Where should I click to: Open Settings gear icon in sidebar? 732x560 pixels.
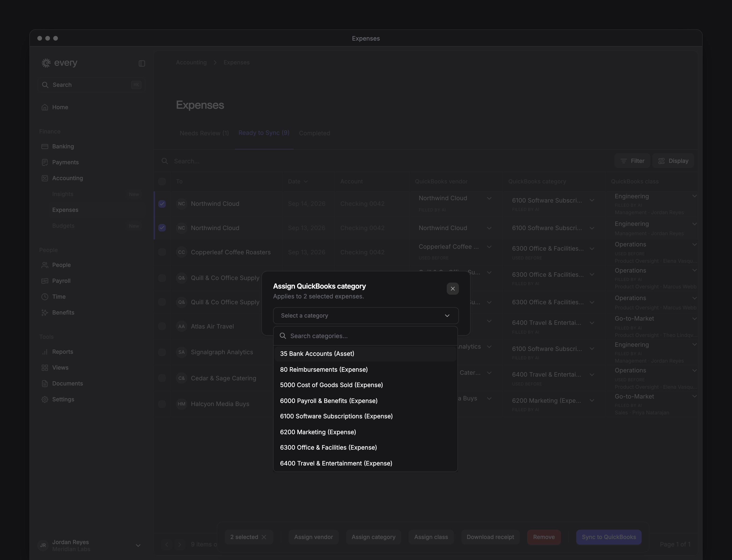[x=45, y=399]
